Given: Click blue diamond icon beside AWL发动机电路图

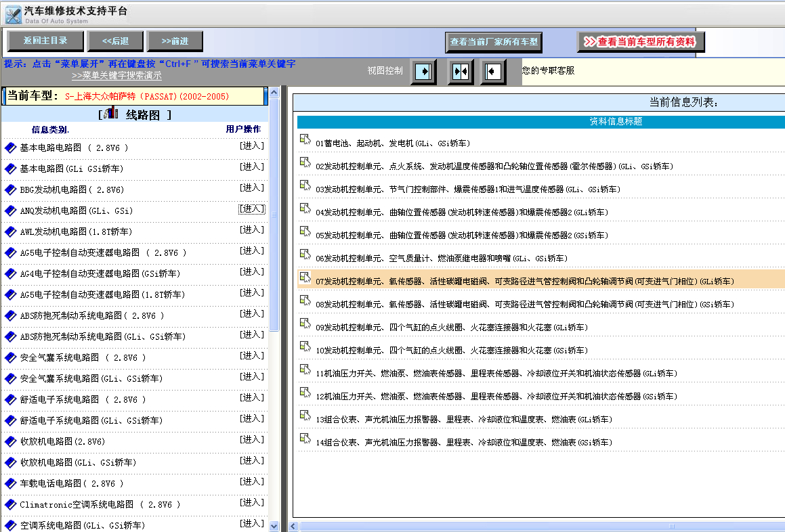Looking at the screenshot, I should click(11, 231).
